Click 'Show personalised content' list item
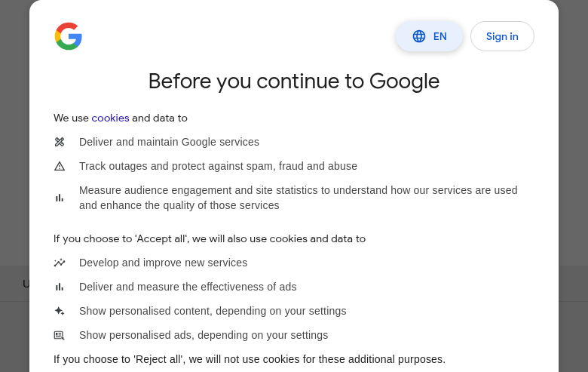Screen dimensions: 588x372 [x=213, y=311]
